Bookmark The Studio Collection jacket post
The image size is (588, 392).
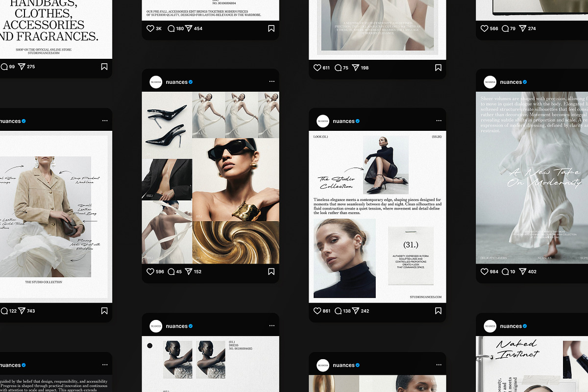click(x=104, y=311)
